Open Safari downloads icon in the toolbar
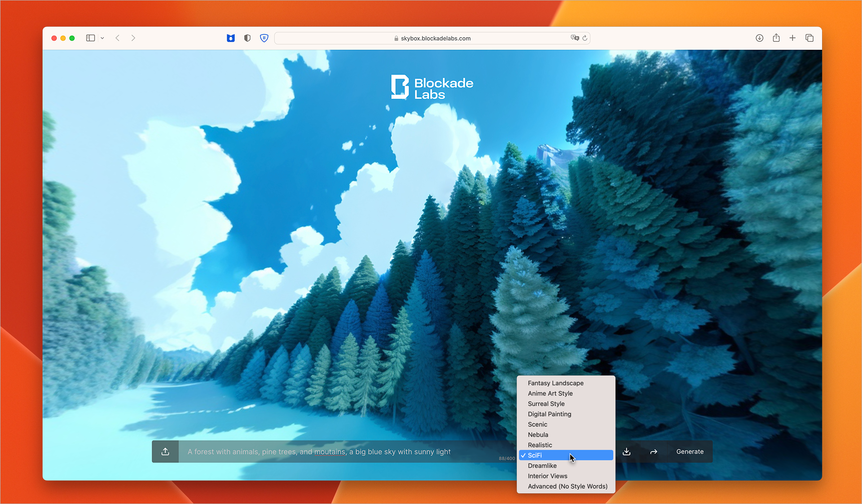Viewport: 862px width, 504px height. (x=759, y=38)
